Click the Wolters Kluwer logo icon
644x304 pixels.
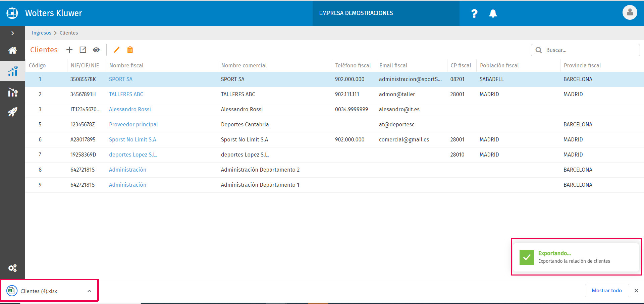tap(12, 13)
